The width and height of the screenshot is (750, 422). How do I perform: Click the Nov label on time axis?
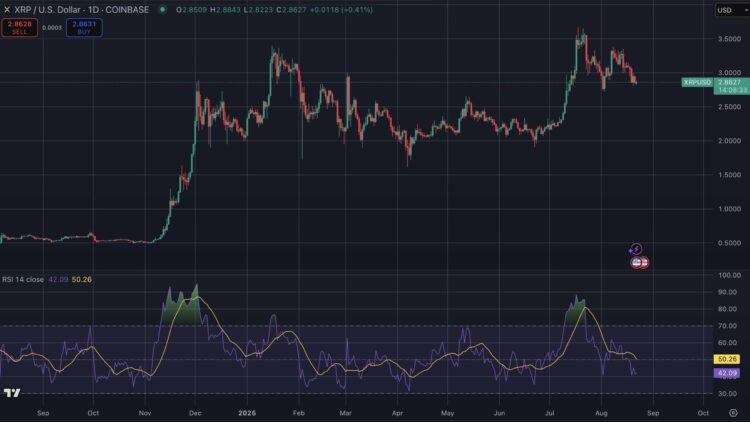144,413
